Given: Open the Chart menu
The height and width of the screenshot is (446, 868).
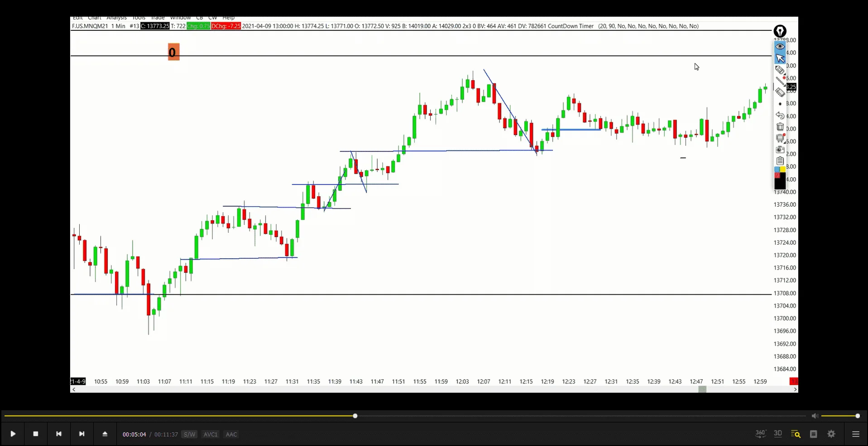Looking at the screenshot, I should coord(95,18).
